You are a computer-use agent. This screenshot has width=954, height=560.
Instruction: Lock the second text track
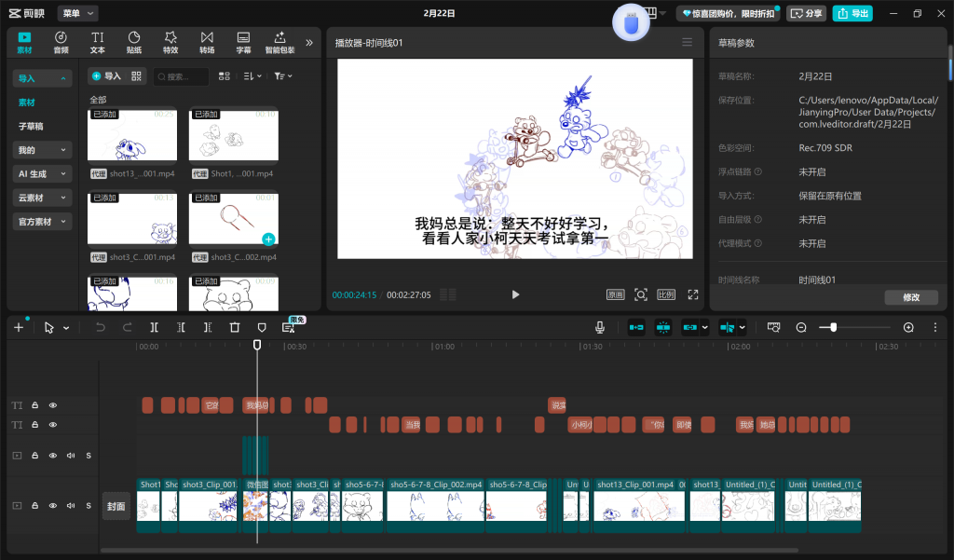[x=35, y=425]
